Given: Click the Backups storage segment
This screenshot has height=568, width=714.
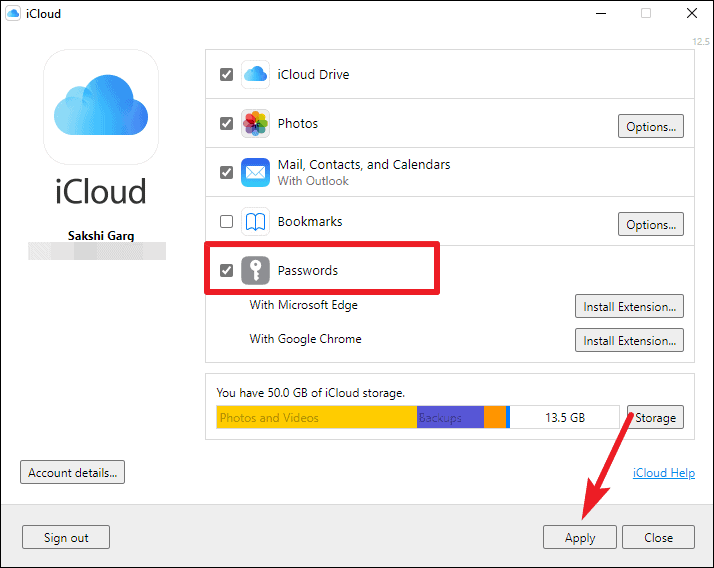Looking at the screenshot, I should (450, 417).
